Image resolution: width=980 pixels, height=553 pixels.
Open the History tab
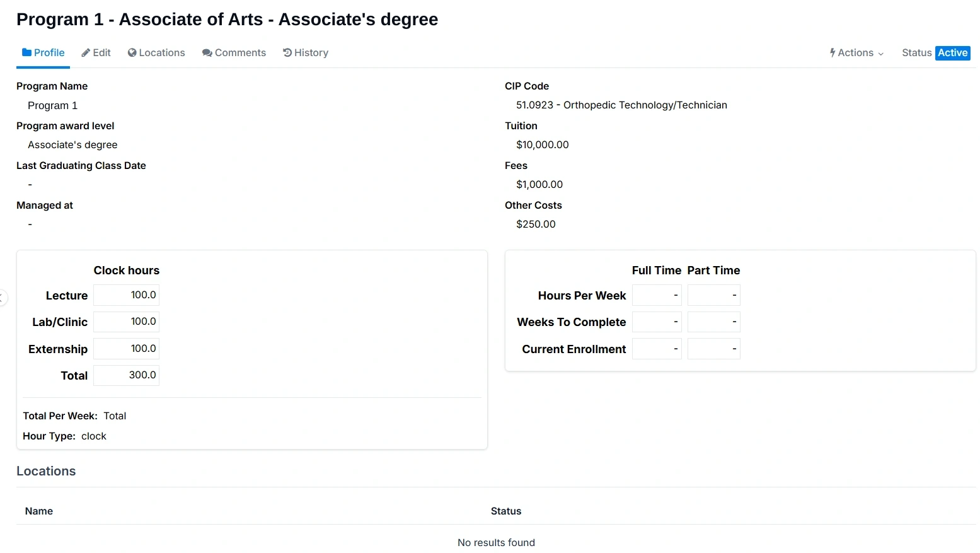[306, 53]
